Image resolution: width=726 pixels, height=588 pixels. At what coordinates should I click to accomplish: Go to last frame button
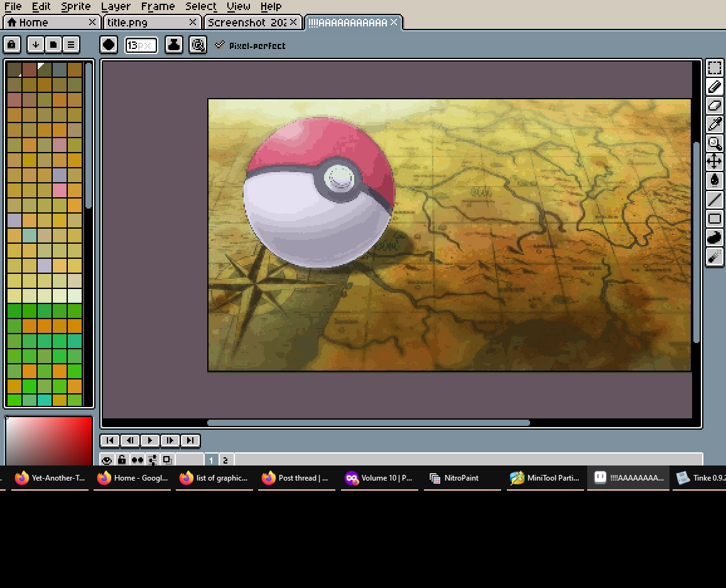coord(190,440)
